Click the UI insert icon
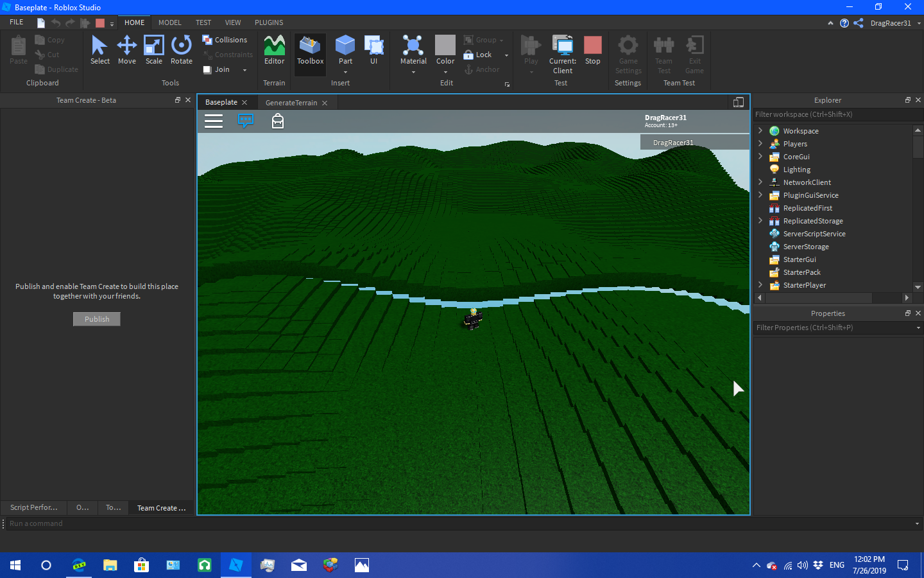The image size is (924, 578). tap(373, 50)
